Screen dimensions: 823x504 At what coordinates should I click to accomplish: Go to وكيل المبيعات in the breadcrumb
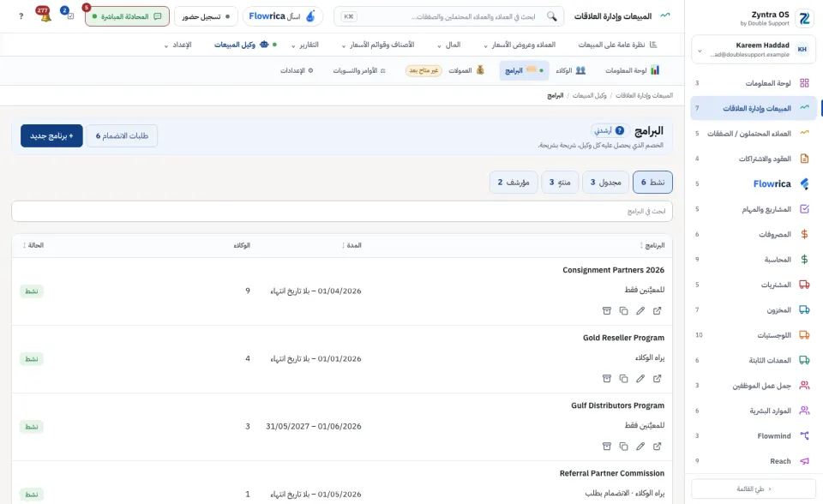point(589,95)
